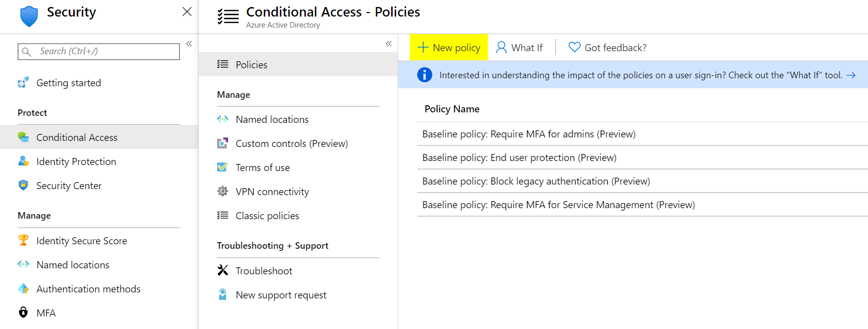Click the New policy plus icon
Viewport: 868px width, 329px height.
tap(423, 48)
